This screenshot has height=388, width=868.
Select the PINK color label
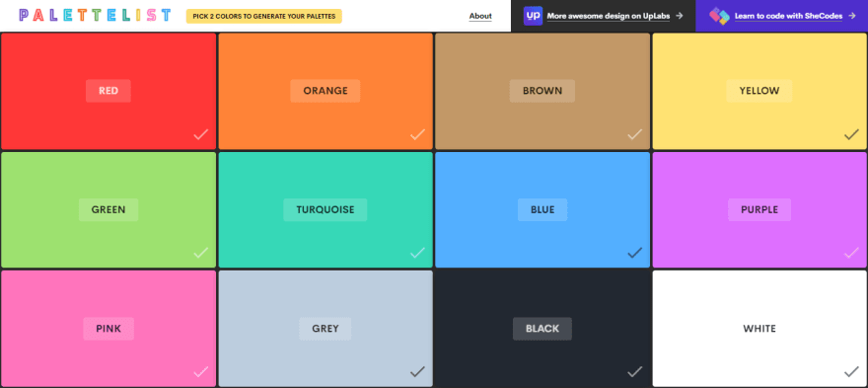click(108, 329)
